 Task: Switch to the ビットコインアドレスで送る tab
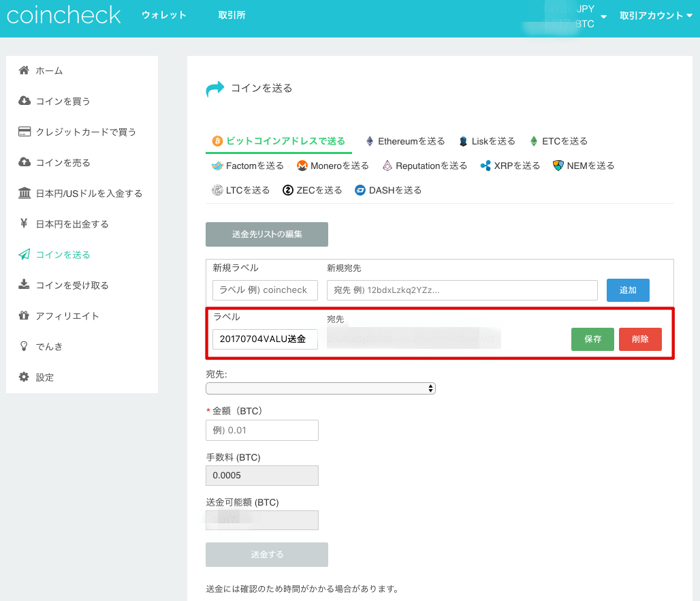click(279, 141)
